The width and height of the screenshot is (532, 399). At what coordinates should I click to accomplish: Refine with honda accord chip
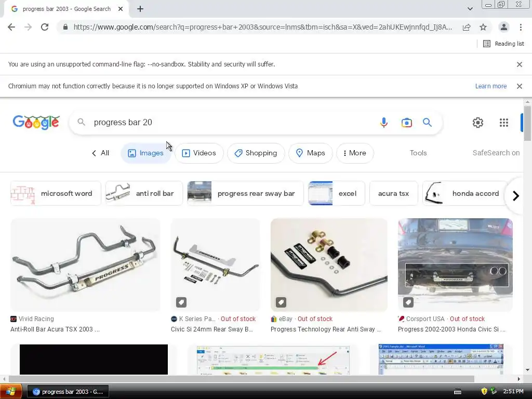pyautogui.click(x=465, y=193)
